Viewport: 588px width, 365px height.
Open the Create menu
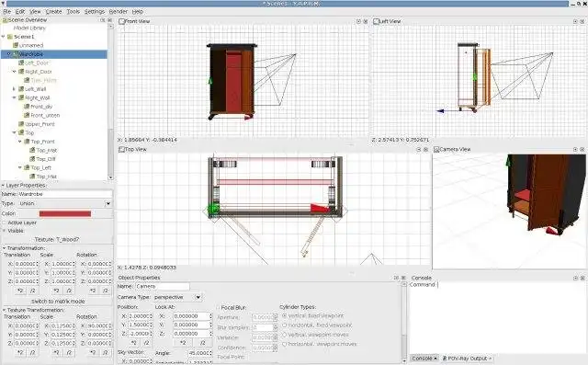[53, 12]
